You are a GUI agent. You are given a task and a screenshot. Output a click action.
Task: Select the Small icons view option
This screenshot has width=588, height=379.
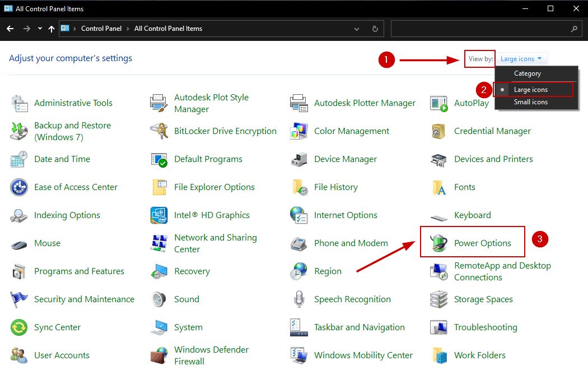click(x=530, y=102)
